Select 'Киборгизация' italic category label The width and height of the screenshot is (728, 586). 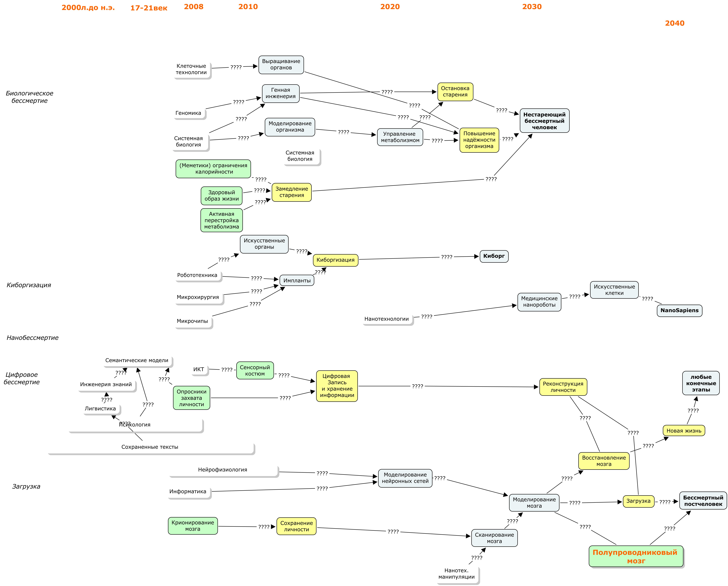[29, 285]
